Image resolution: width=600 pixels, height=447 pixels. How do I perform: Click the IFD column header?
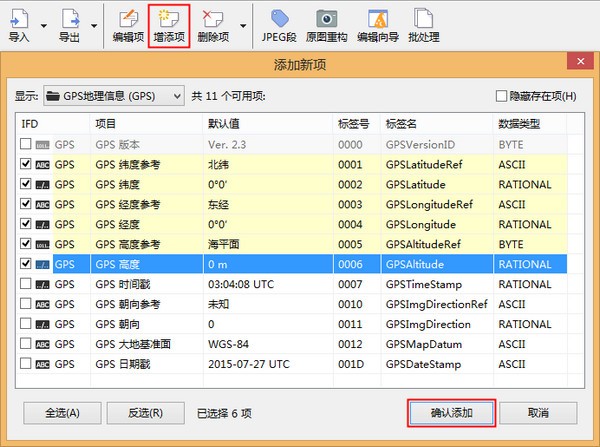click(53, 124)
